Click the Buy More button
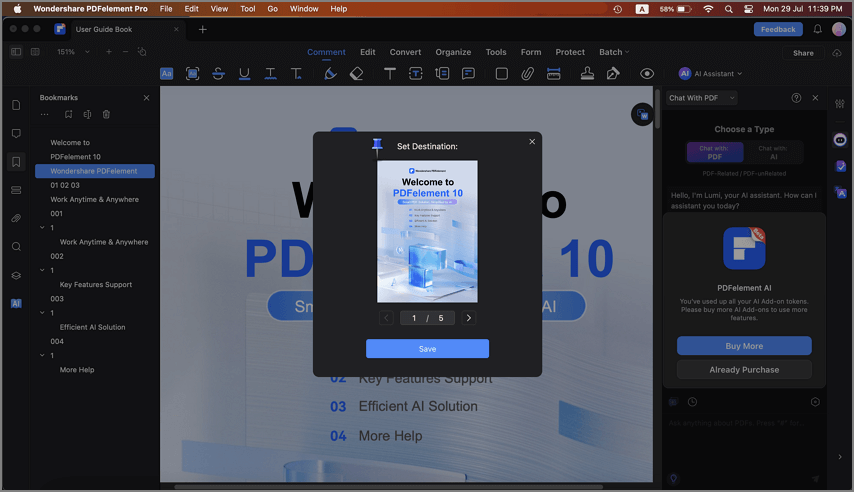 (x=744, y=346)
